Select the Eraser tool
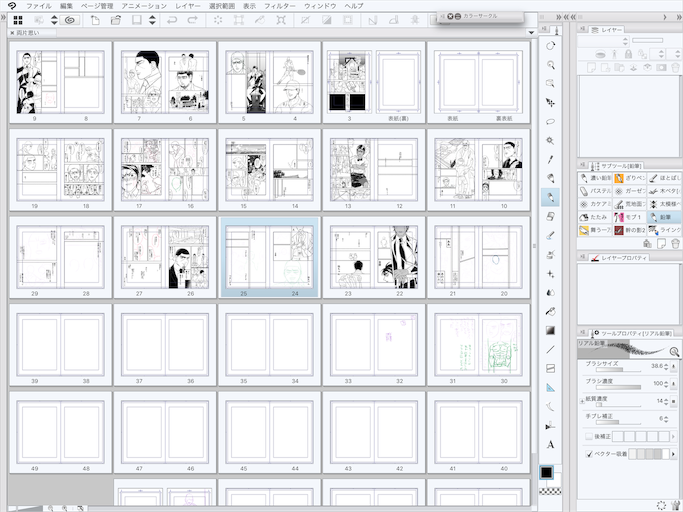This screenshot has width=683, height=512. pos(551,217)
